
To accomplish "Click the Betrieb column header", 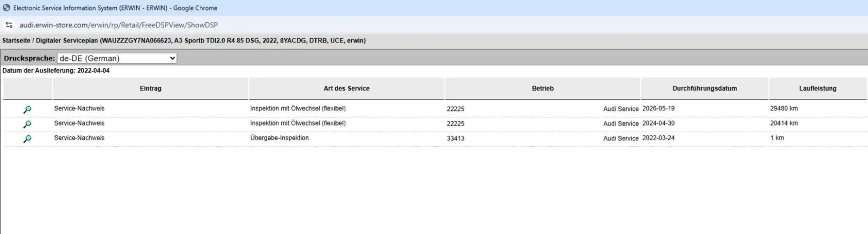I will click(x=542, y=88).
